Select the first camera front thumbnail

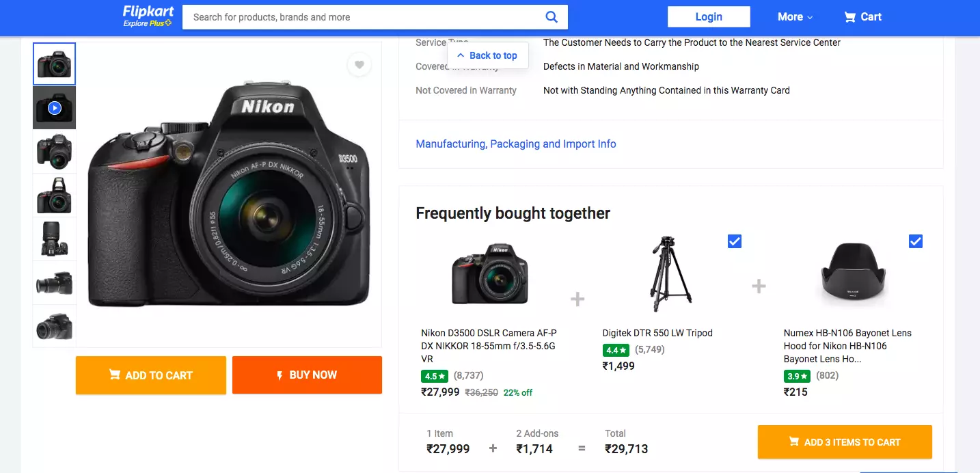[55, 64]
